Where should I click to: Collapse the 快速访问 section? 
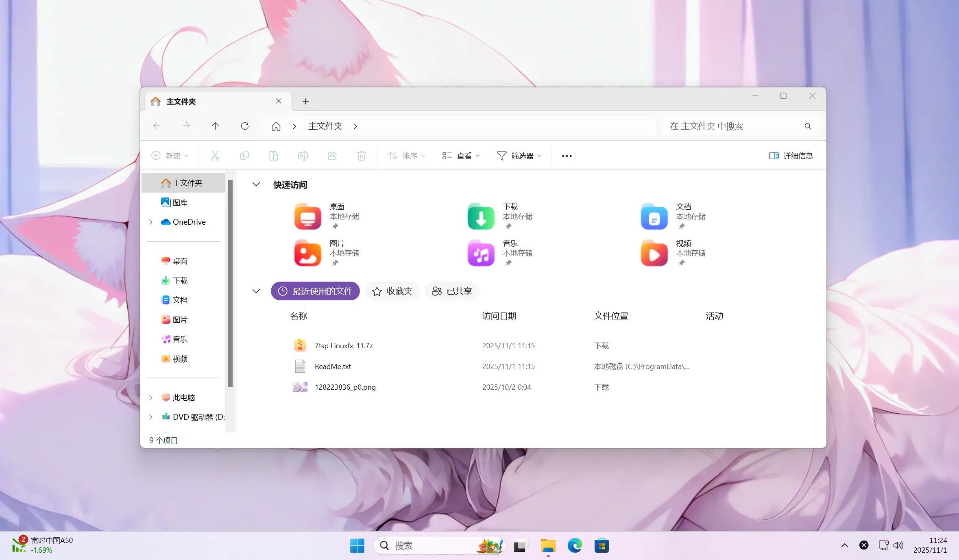[256, 184]
